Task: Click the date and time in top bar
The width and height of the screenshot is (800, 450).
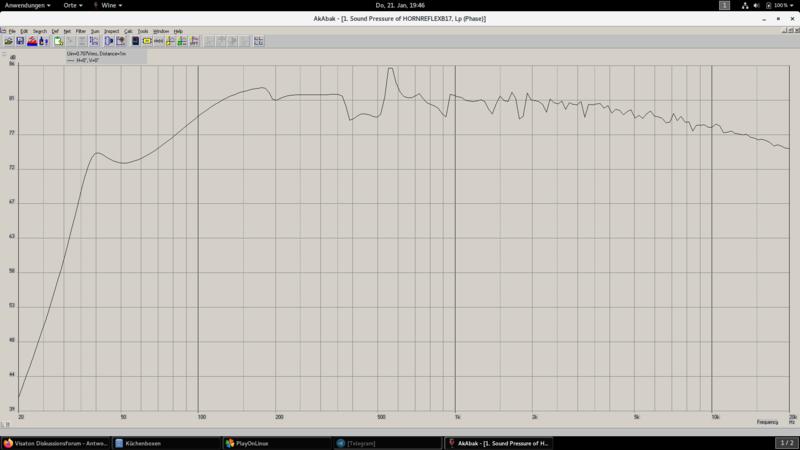Action: pos(400,5)
